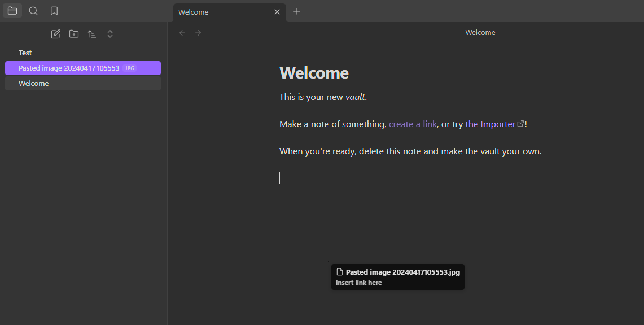Click the large Welcome heading in the note
The height and width of the screenshot is (325, 644).
pyautogui.click(x=314, y=73)
